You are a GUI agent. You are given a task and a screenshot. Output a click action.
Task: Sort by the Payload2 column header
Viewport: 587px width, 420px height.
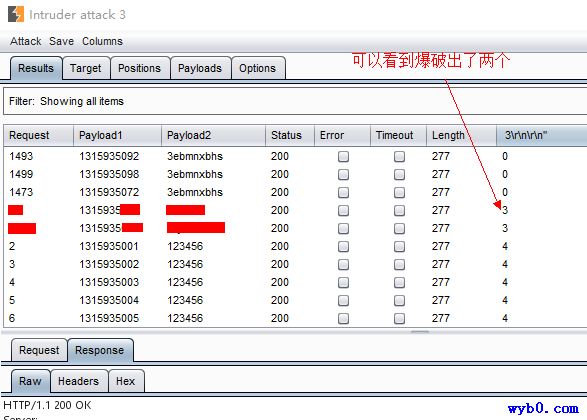coord(213,135)
